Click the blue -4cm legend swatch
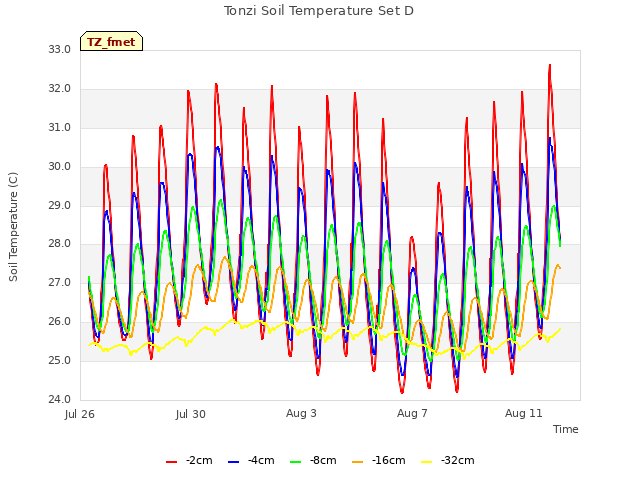This screenshot has width=640, height=480. pyautogui.click(x=233, y=462)
